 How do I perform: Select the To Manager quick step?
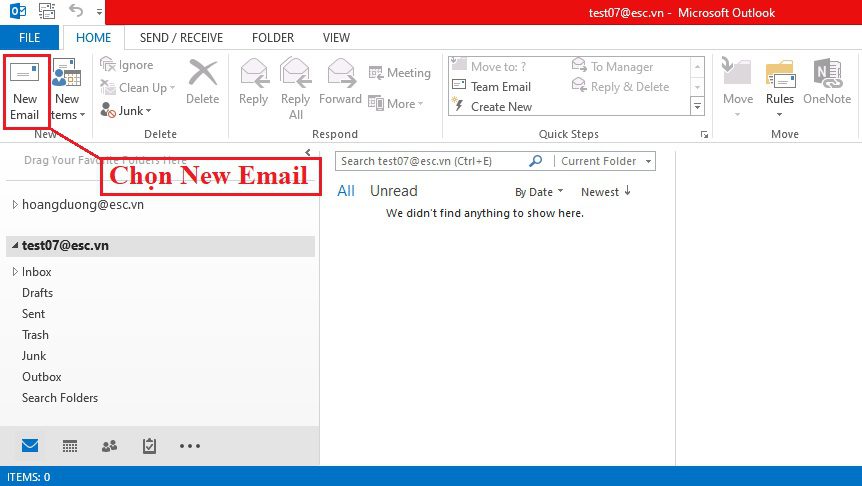pos(613,67)
